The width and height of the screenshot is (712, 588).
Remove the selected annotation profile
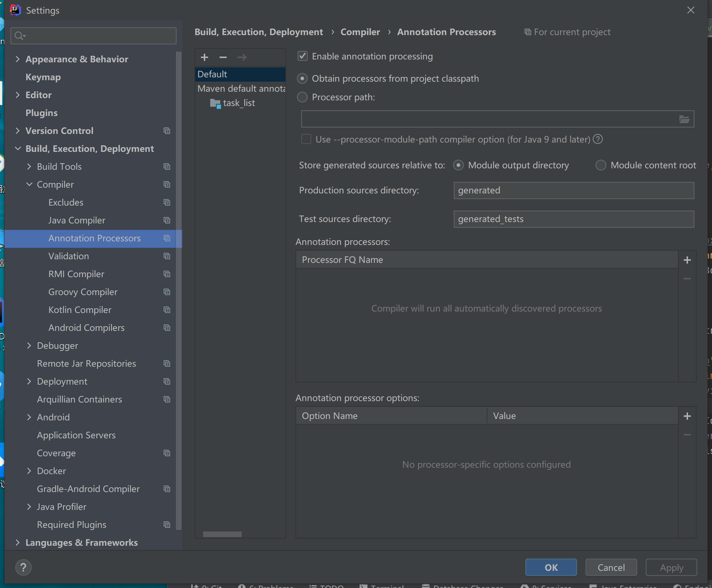(223, 57)
